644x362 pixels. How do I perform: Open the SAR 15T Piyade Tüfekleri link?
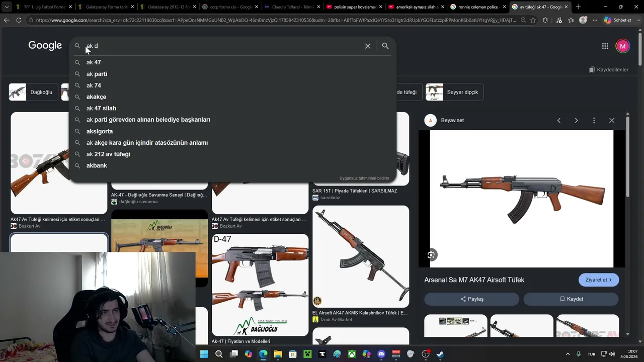(355, 191)
